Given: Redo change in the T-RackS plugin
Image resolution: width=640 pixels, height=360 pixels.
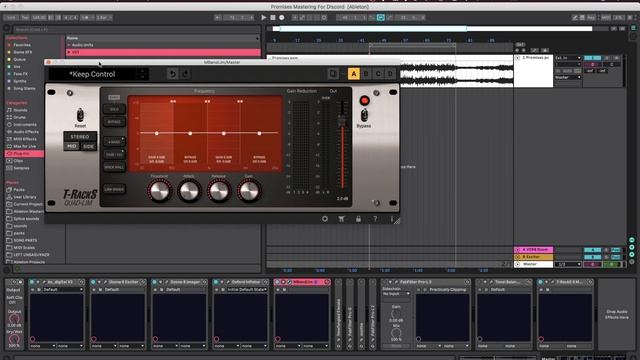Looking at the screenshot, I should point(185,74).
